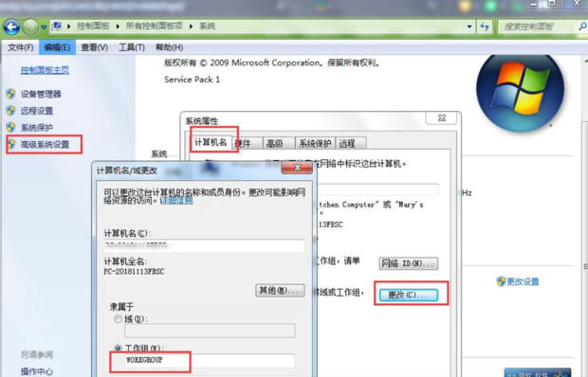Open 高级系统设置 from the sidebar
The image size is (588, 377).
click(x=45, y=145)
